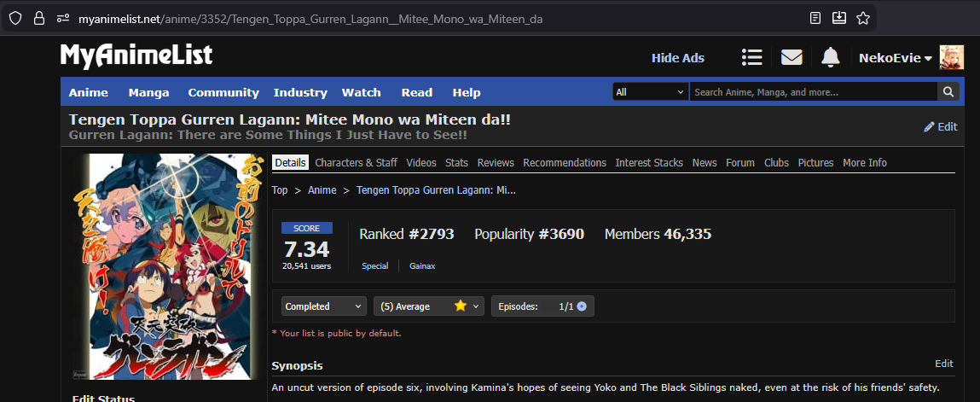Click the install/download page icon in address bar
The image size is (980, 402).
click(x=838, y=18)
